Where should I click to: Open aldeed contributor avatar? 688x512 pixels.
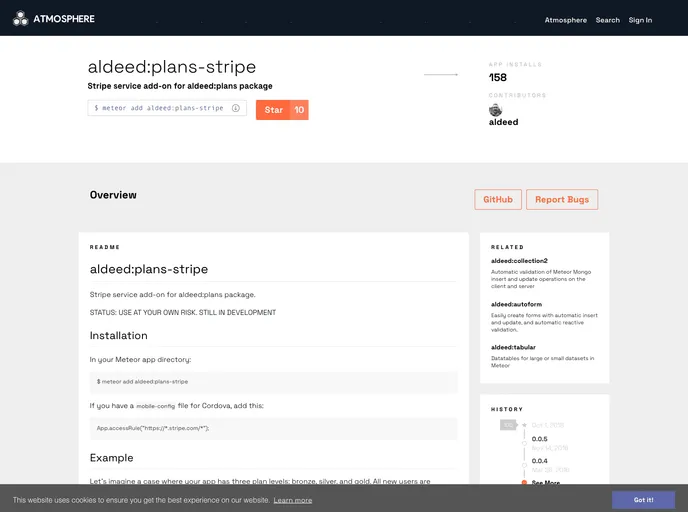click(495, 110)
